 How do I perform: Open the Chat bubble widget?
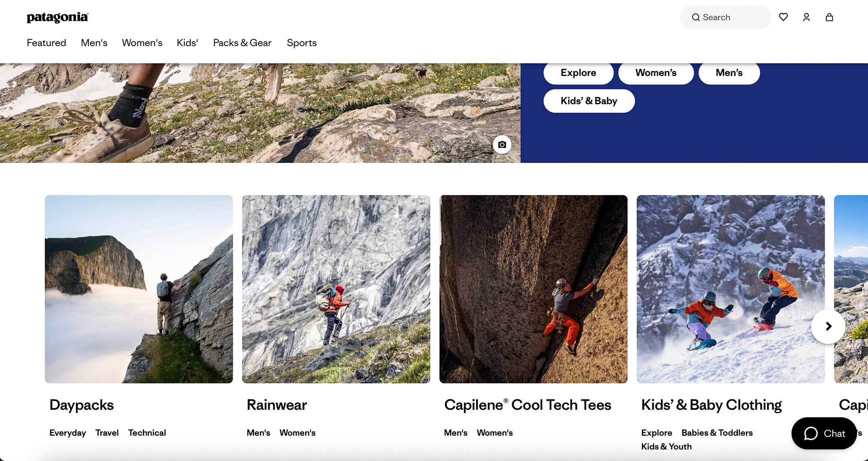pyautogui.click(x=824, y=433)
